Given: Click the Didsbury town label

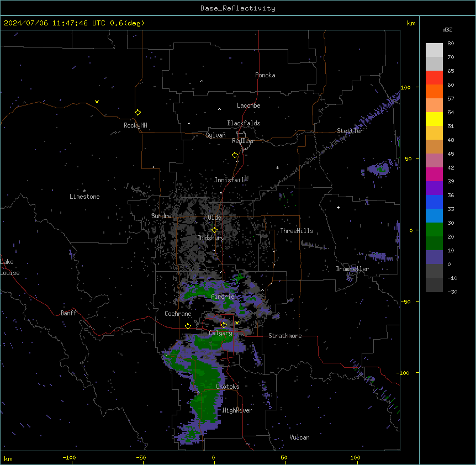Looking at the screenshot, I should (x=211, y=238).
